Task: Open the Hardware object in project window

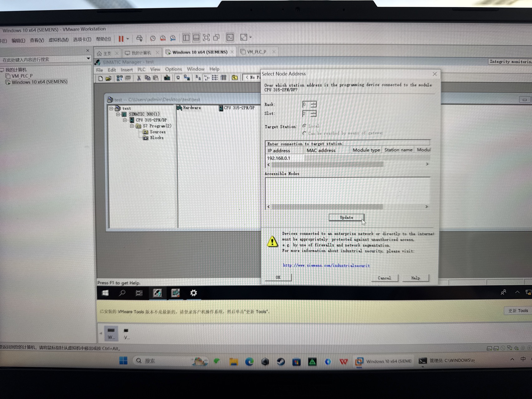Action: point(189,108)
